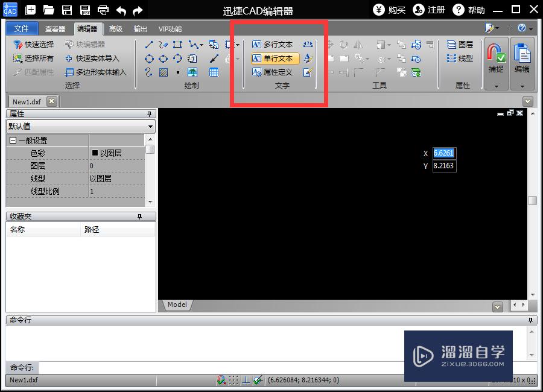Screen dimensions: 543x392
Task: Select the Arc drawing tool
Action: tap(177, 58)
